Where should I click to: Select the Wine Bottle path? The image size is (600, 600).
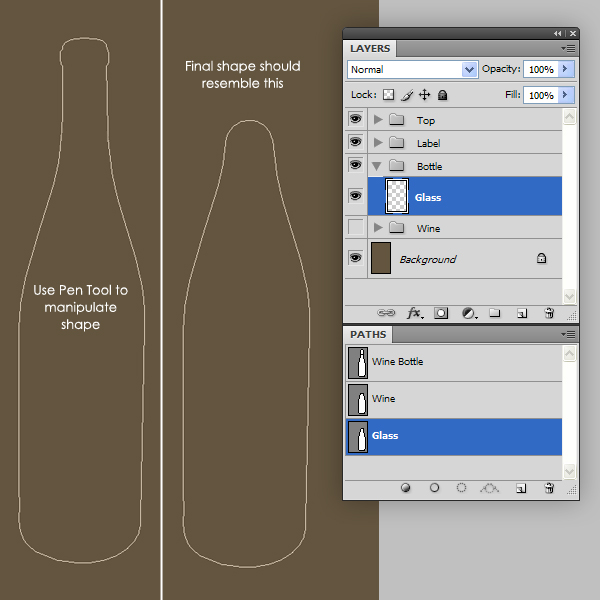click(x=454, y=362)
